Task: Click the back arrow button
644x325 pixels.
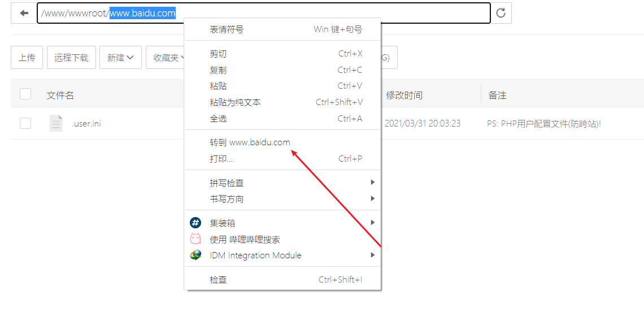Action: [24, 13]
